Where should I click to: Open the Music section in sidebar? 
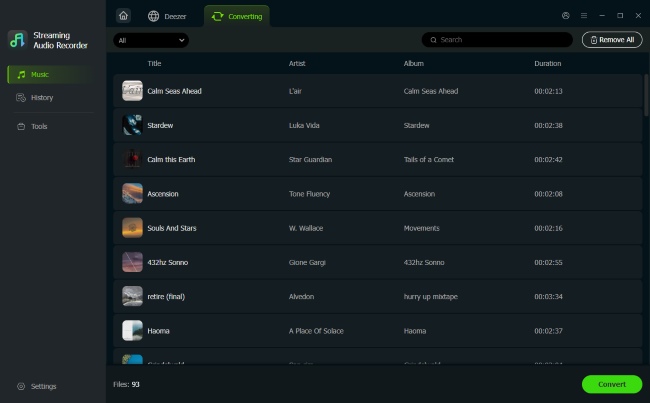click(x=52, y=75)
